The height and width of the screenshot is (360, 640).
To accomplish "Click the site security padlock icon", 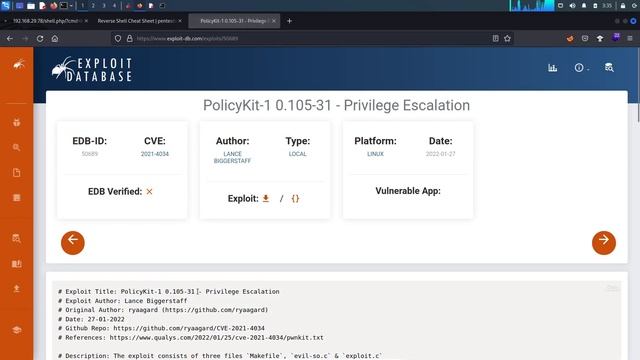I will pos(129,38).
